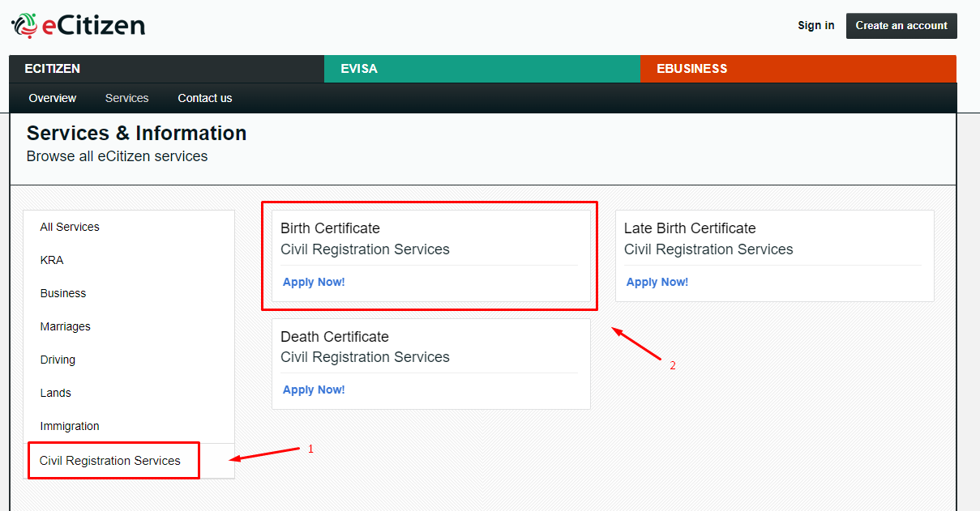Click Apply Now under Birth Certificate
Viewport: 980px width, 511px height.
pos(314,282)
